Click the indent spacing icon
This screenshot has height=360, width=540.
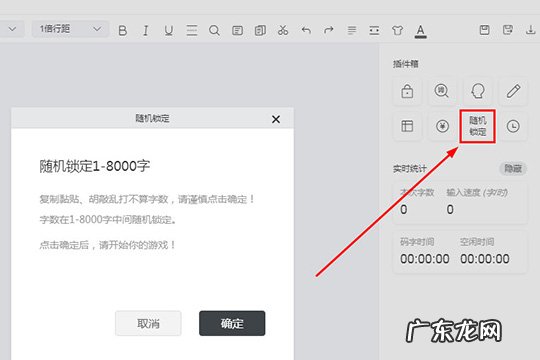pyautogui.click(x=374, y=30)
